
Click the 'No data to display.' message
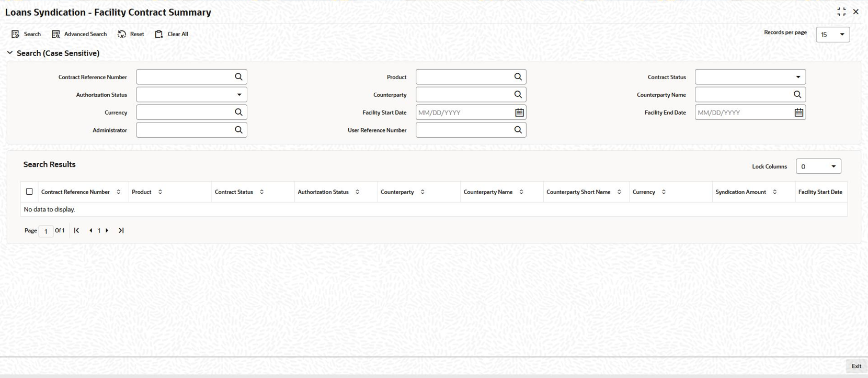coord(50,209)
